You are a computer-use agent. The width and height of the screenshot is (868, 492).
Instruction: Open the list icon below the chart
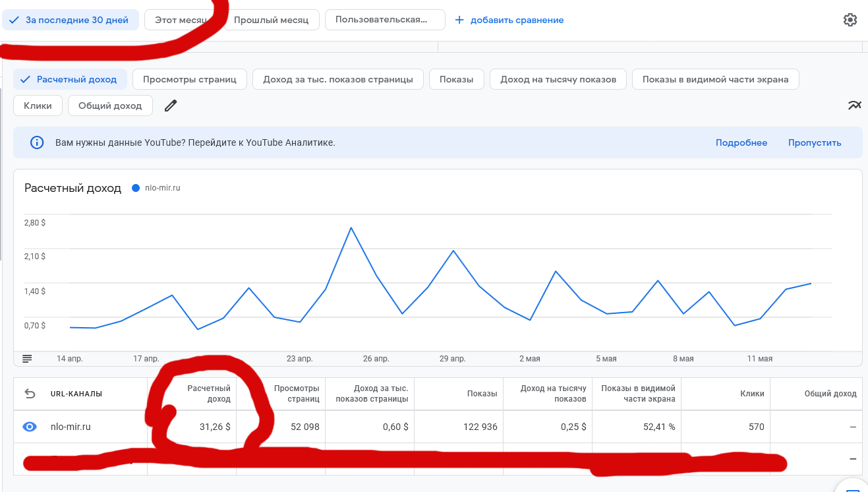tap(27, 359)
